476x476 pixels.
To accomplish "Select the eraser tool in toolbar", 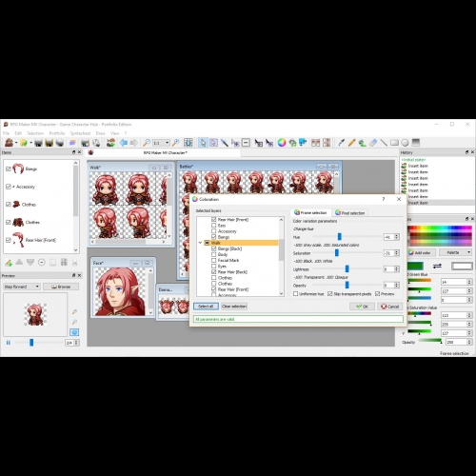I will (373, 143).
